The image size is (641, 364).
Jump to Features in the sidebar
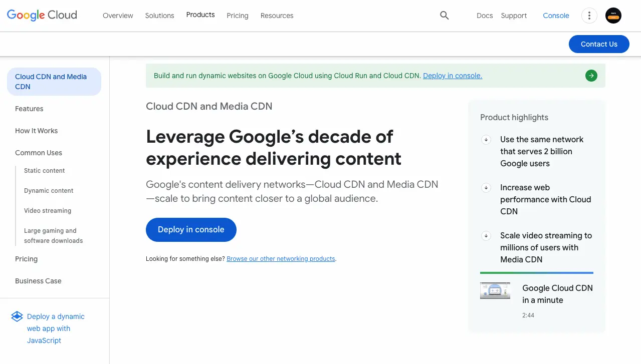(x=29, y=109)
